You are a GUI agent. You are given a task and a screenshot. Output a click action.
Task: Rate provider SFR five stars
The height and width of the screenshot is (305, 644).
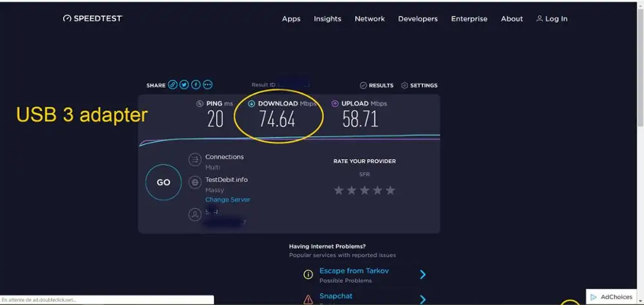coord(391,190)
